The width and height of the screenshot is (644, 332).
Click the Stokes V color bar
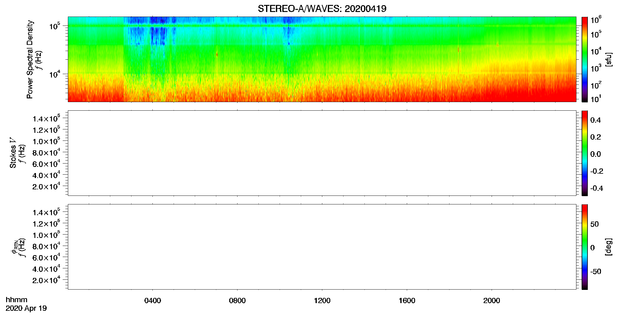click(x=585, y=153)
